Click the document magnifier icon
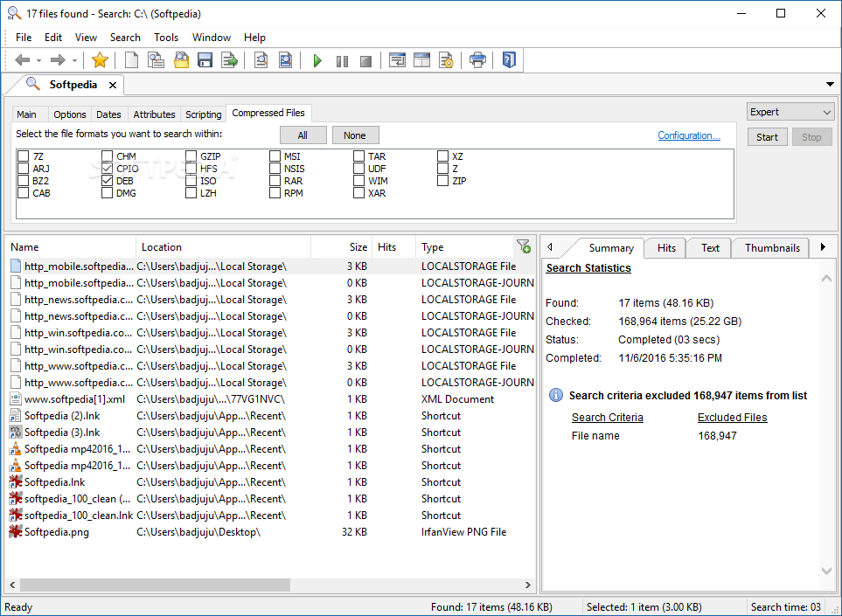 pos(261,60)
